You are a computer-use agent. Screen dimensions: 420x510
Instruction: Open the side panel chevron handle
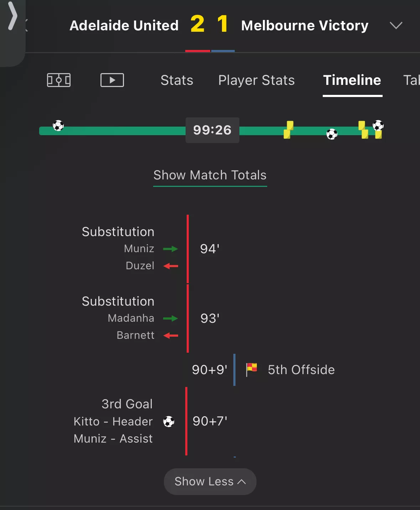click(12, 16)
